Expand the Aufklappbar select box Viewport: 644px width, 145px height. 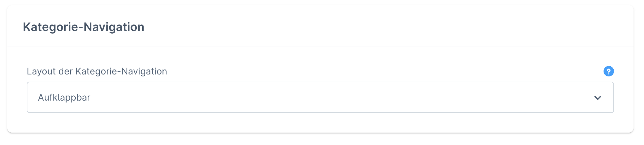tap(320, 97)
